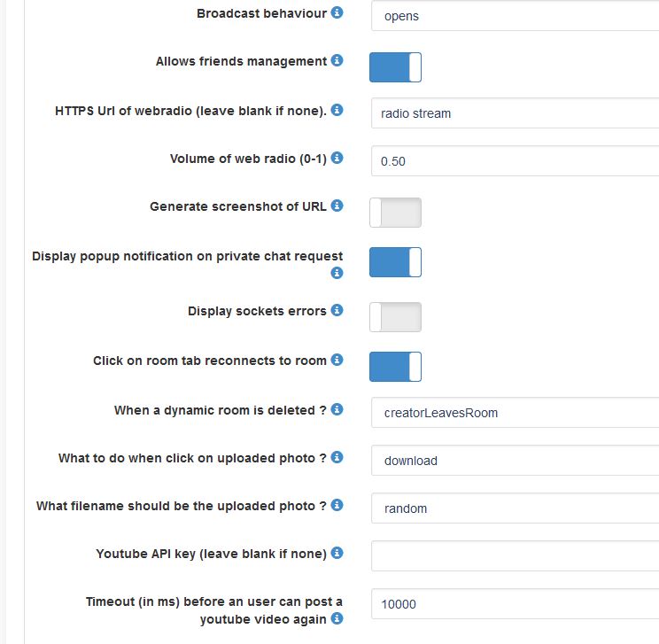Click the web radio volume field 0.50
659x644 pixels.
(x=514, y=161)
